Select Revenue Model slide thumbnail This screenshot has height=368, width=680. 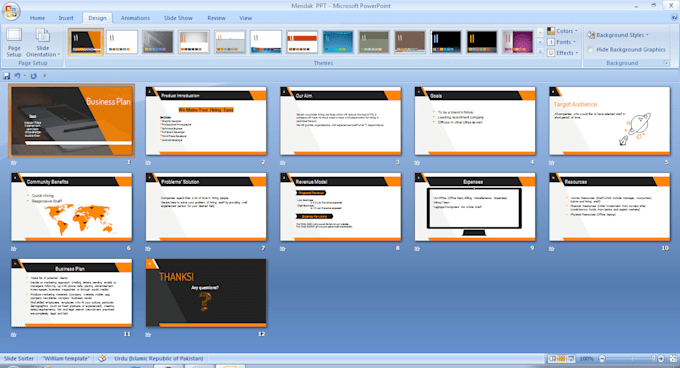(340, 207)
